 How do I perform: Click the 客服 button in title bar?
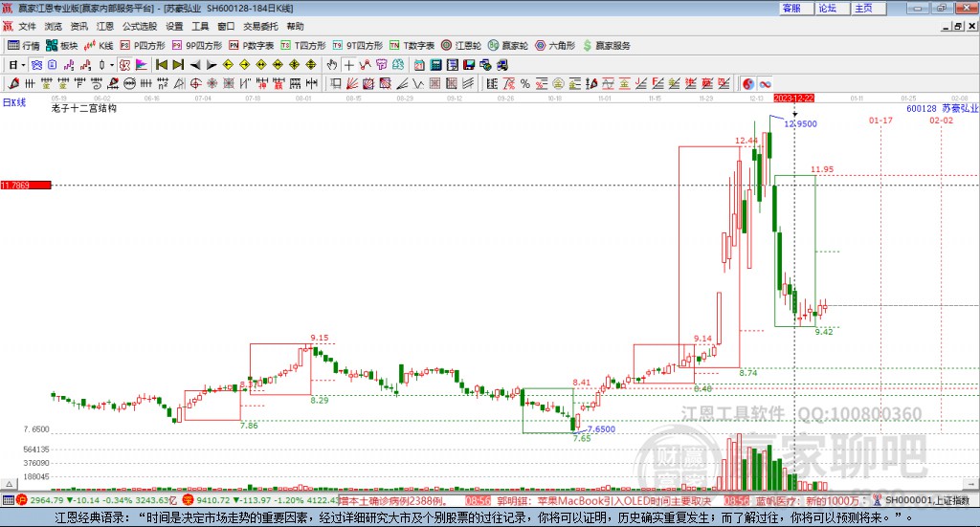coord(796,8)
